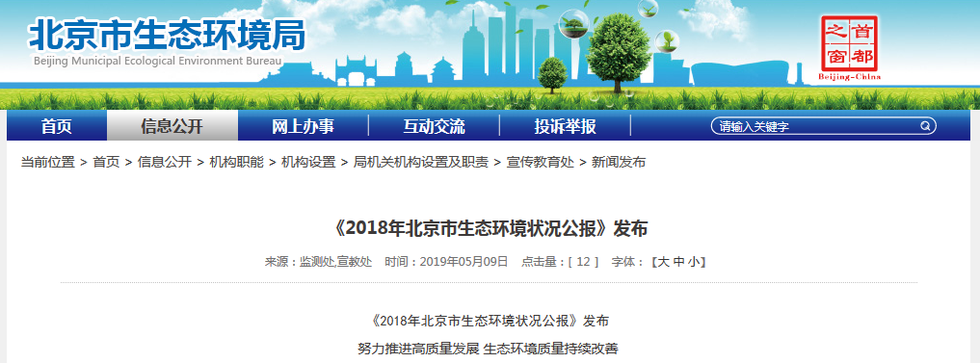
Task: Click the 首都之窗 Beijing-China logo
Action: pyautogui.click(x=849, y=48)
